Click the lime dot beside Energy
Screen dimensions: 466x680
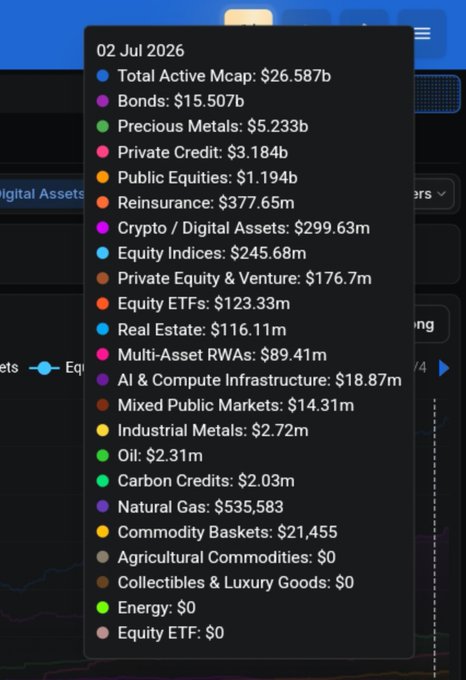pyautogui.click(x=103, y=607)
